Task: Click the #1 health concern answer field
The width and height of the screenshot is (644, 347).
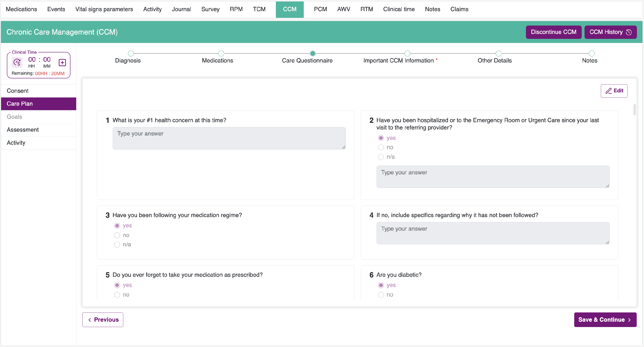Action: [x=229, y=138]
